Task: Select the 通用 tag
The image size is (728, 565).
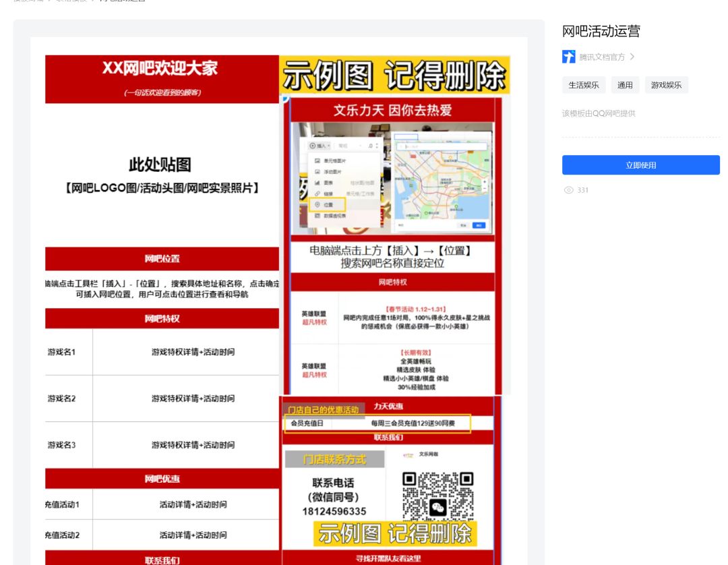Action: [625, 85]
